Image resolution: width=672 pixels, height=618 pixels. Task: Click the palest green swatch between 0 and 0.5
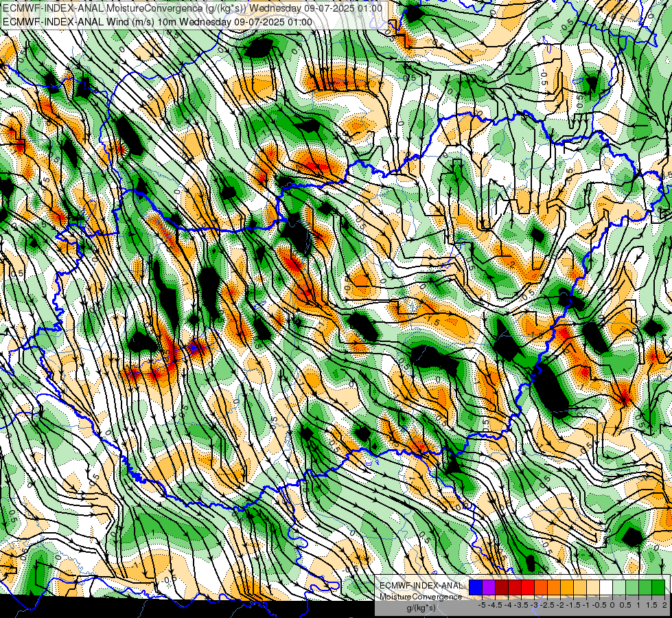619,588
